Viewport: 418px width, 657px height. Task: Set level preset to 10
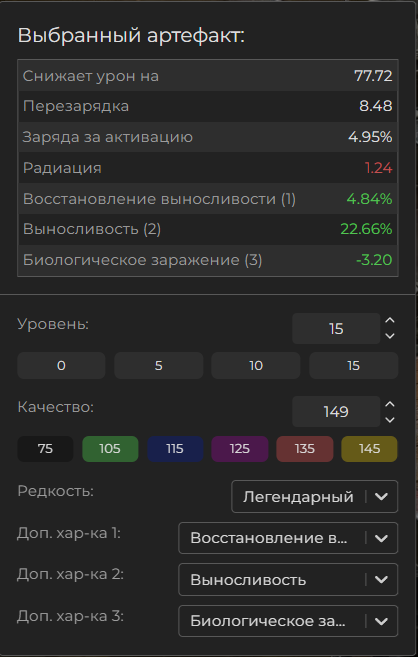256,365
